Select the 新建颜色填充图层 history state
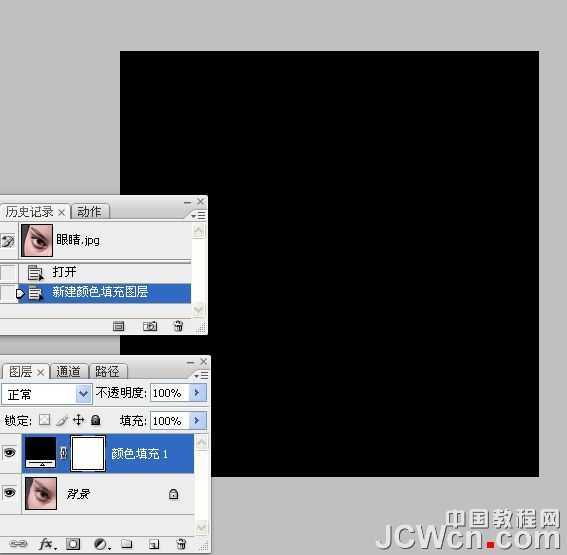 105,293
